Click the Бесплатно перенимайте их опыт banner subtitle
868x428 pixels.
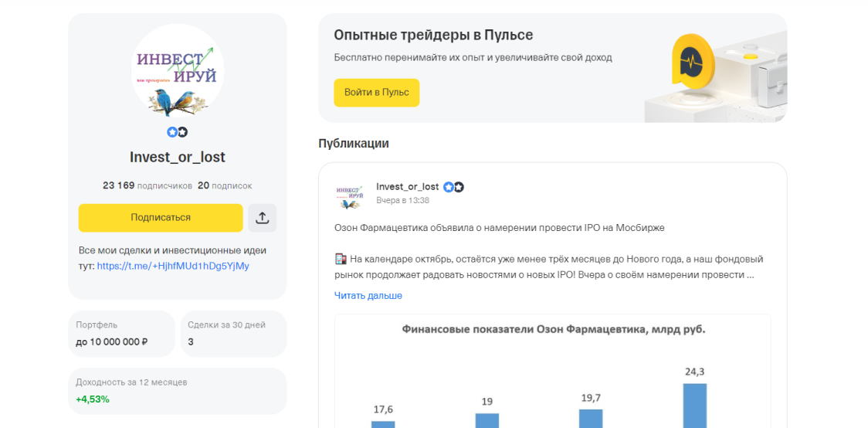(473, 58)
